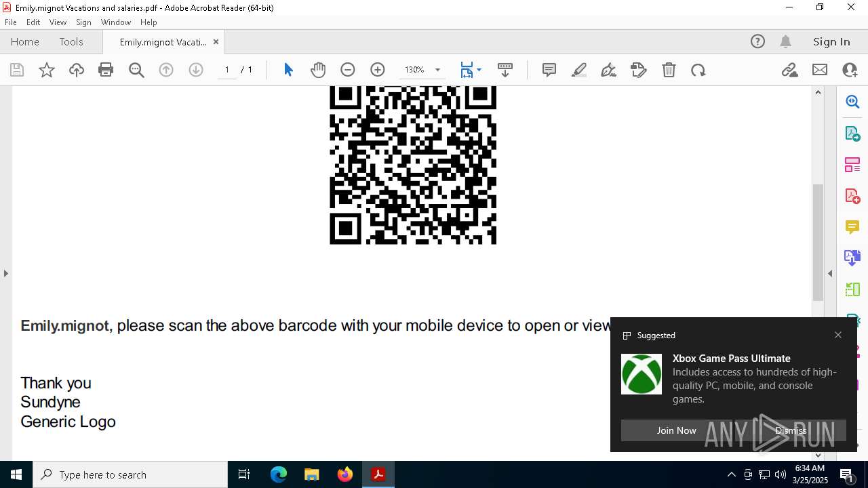
Task: Open the Help menu
Action: (149, 22)
